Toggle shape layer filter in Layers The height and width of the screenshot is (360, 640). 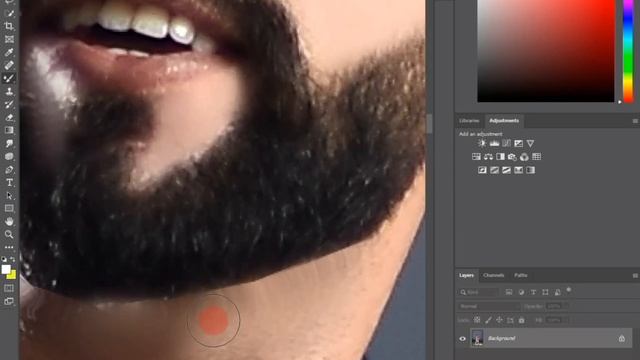545,292
